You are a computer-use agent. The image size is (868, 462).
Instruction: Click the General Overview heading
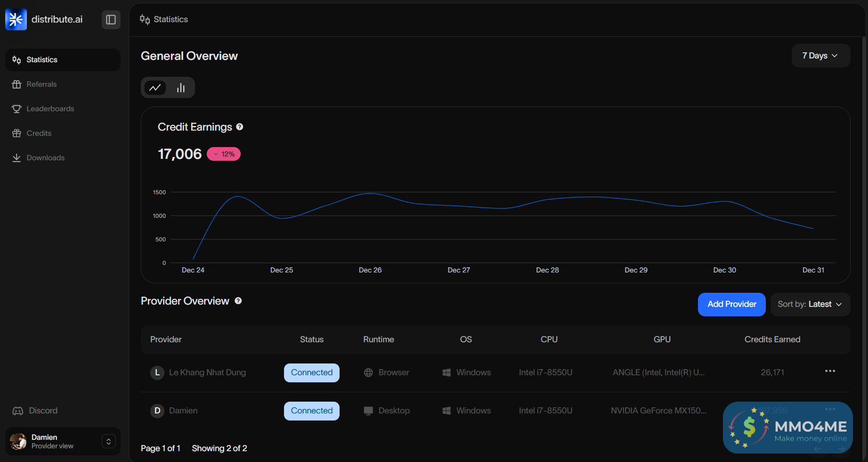tap(189, 56)
